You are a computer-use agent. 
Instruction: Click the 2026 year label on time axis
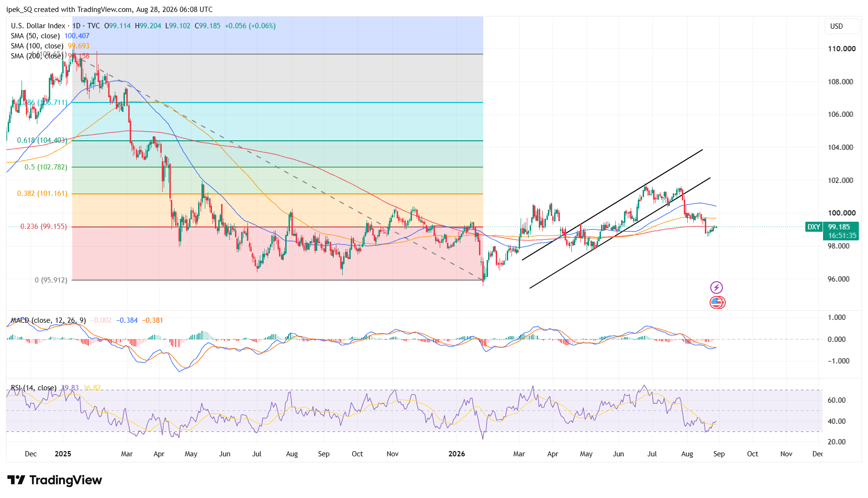[457, 454]
